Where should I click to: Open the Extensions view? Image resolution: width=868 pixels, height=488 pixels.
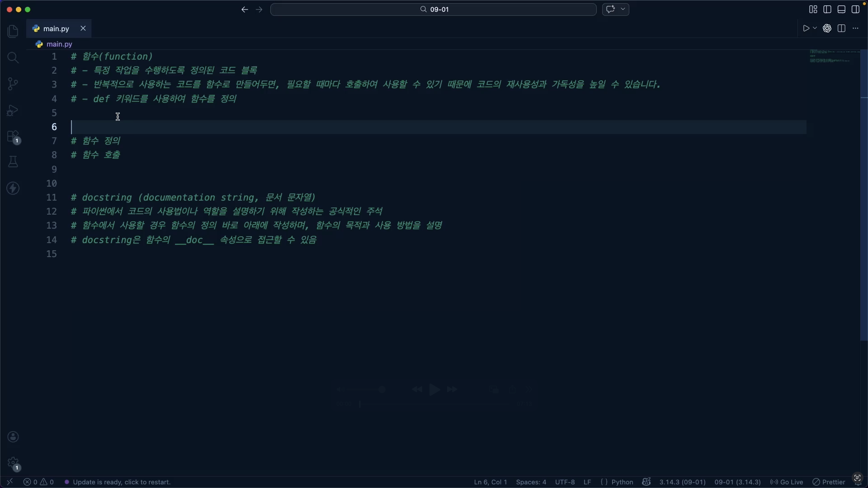click(x=13, y=136)
